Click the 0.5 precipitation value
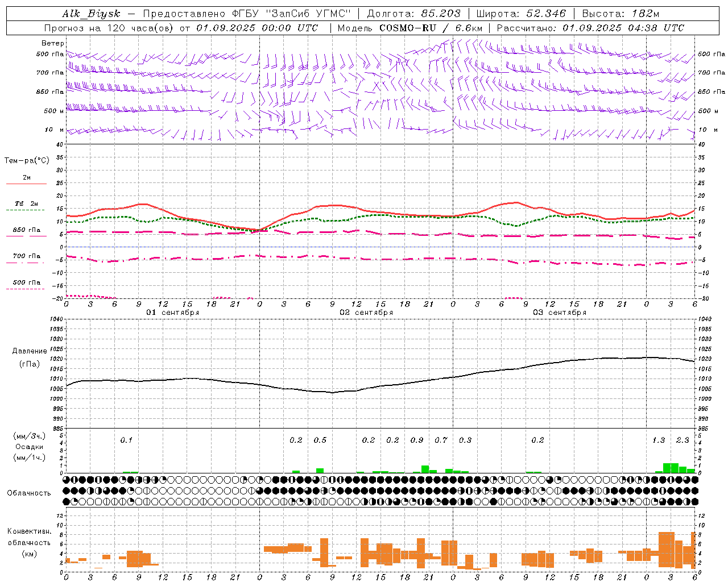728x582 pixels. pyautogui.click(x=320, y=440)
